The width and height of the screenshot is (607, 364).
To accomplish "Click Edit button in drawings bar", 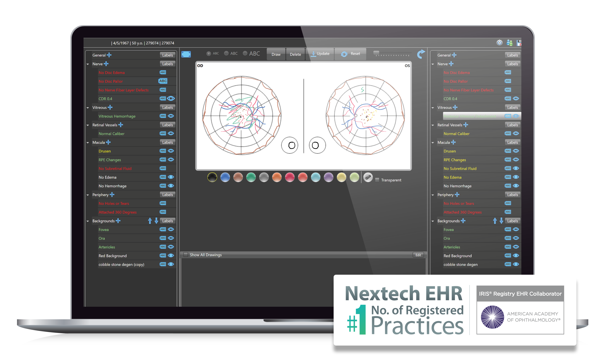I will 418,255.
